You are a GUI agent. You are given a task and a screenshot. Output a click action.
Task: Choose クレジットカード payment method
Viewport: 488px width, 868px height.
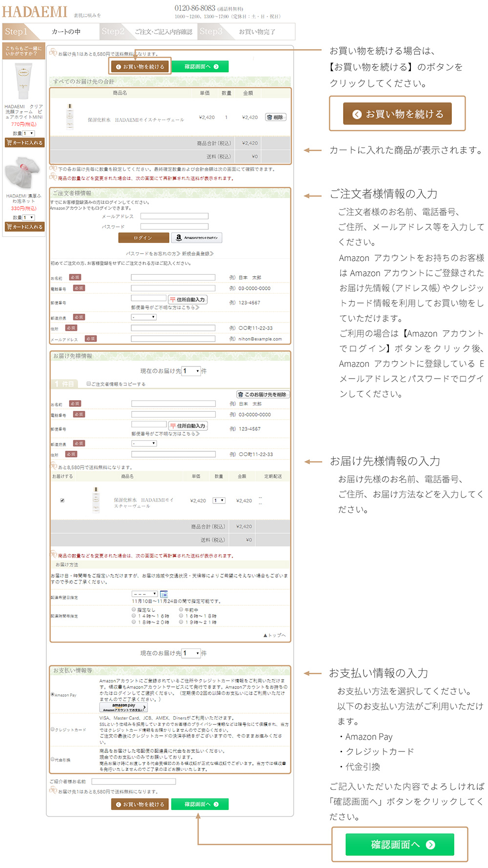coord(53,729)
